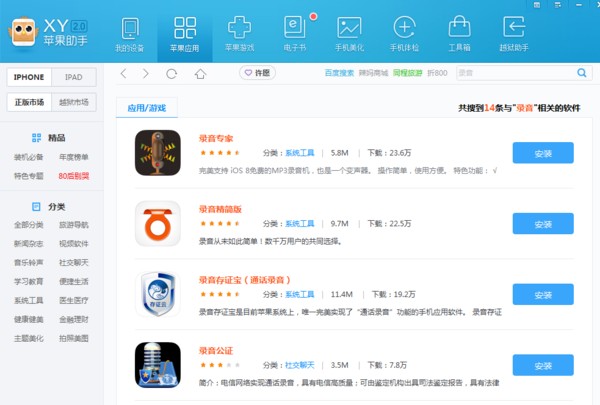The height and width of the screenshot is (405, 600).
Task: Open the 手机体检 checkup icon
Action: click(404, 27)
